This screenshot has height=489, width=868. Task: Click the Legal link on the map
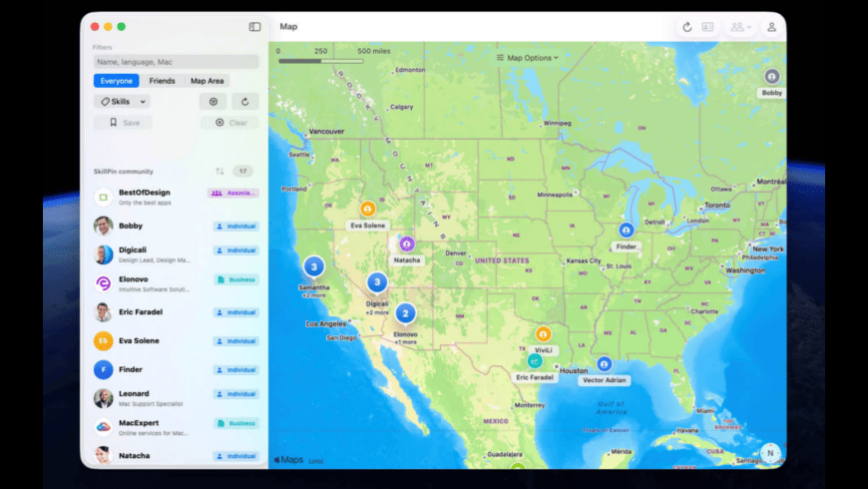[316, 461]
